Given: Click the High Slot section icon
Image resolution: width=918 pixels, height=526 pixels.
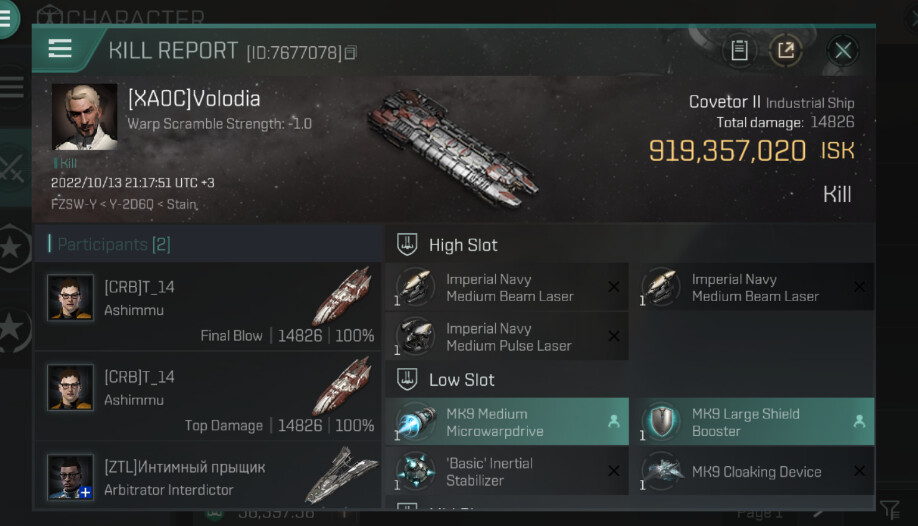Looking at the screenshot, I should [x=407, y=244].
